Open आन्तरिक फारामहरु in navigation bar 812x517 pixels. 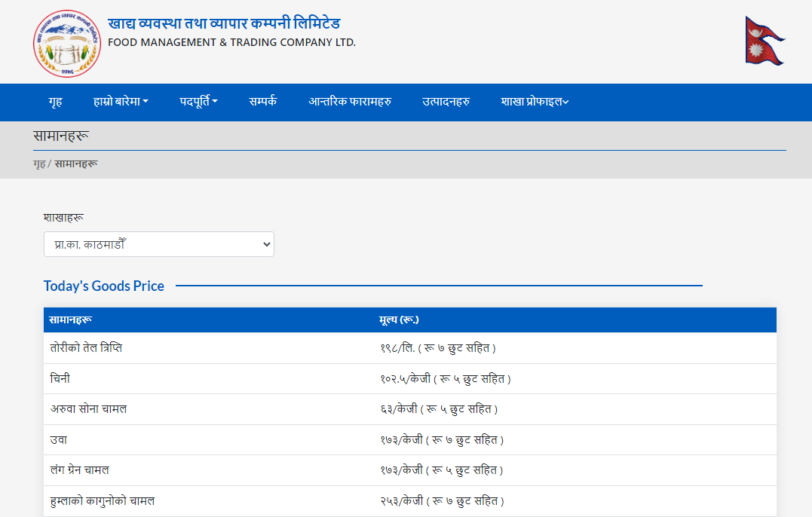350,102
